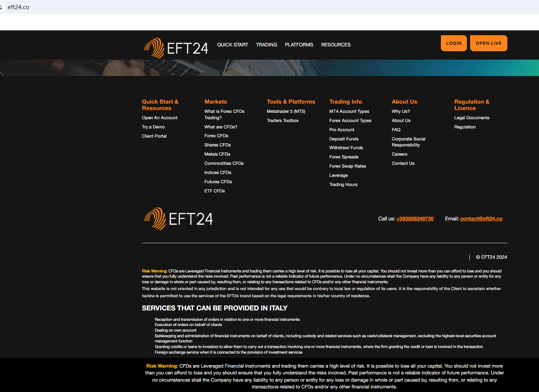Open What are CFDs? page
539x392 pixels.
pos(221,127)
